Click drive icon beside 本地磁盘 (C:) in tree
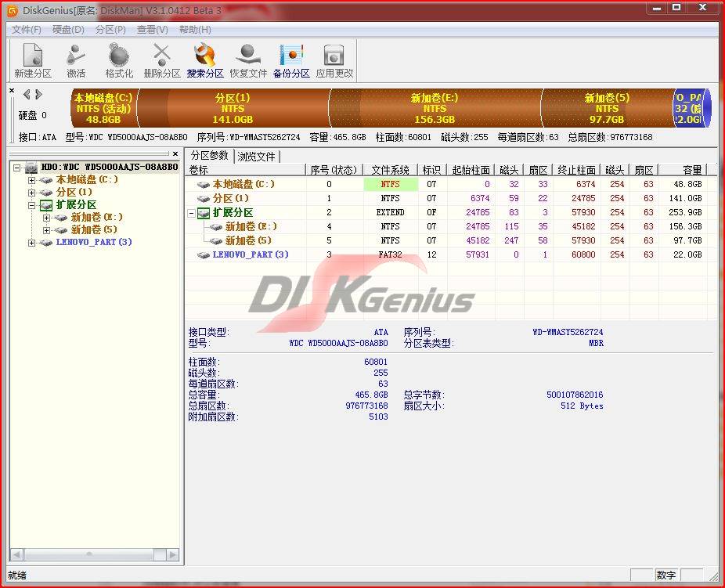725x588 pixels. pos(45,180)
